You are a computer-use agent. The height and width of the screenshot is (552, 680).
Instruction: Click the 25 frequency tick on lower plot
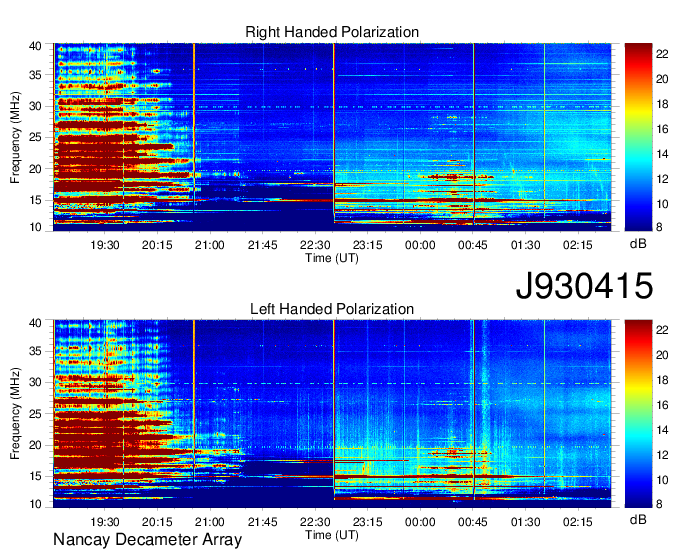tap(36, 414)
